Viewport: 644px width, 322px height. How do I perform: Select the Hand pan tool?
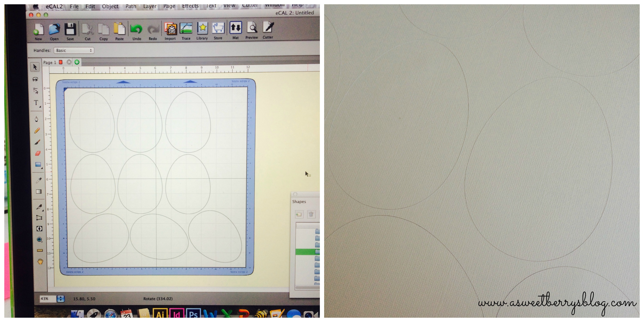point(40,262)
